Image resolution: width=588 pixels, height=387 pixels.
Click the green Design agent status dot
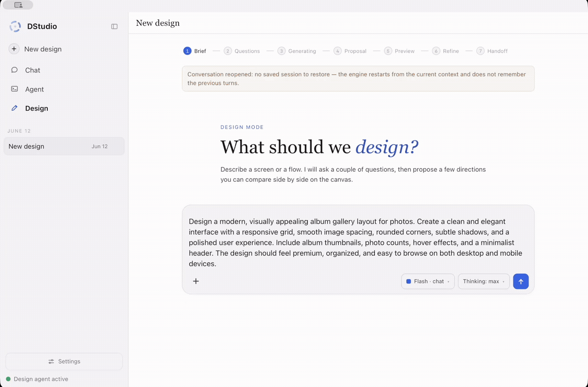(x=8, y=379)
